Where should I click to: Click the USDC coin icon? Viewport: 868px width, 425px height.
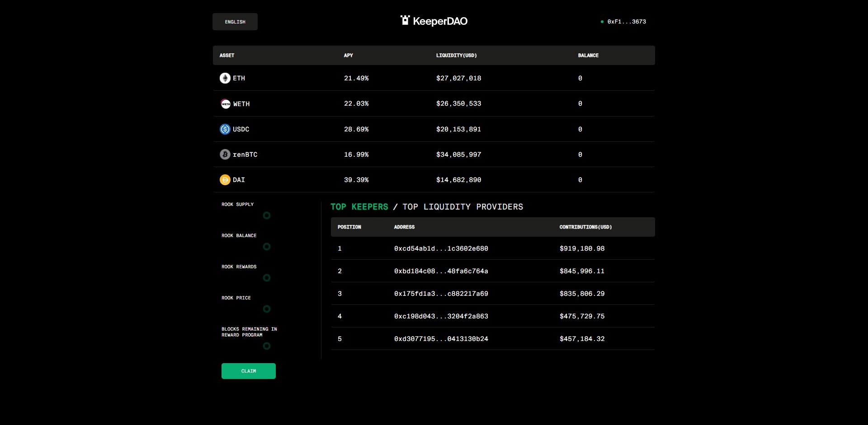click(x=225, y=129)
